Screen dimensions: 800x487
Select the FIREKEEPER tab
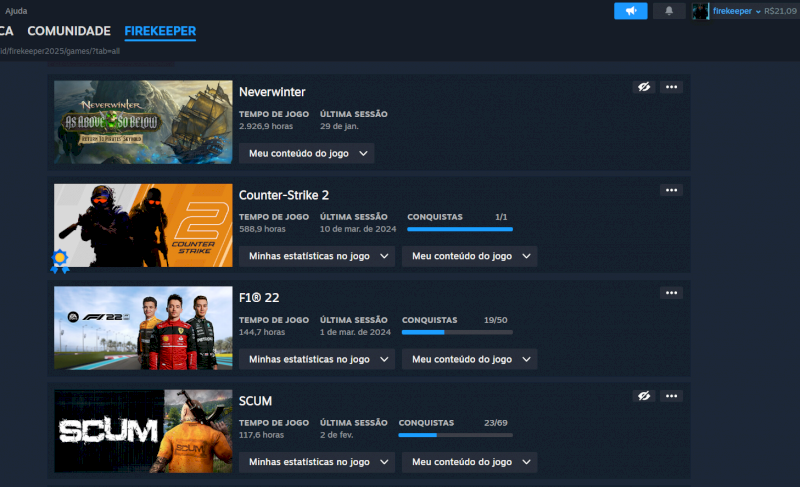(x=160, y=31)
